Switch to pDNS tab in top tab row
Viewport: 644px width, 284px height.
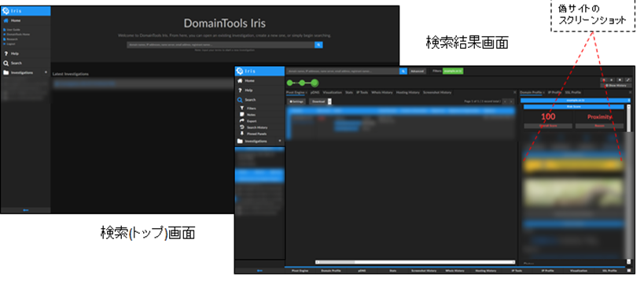coord(315,93)
